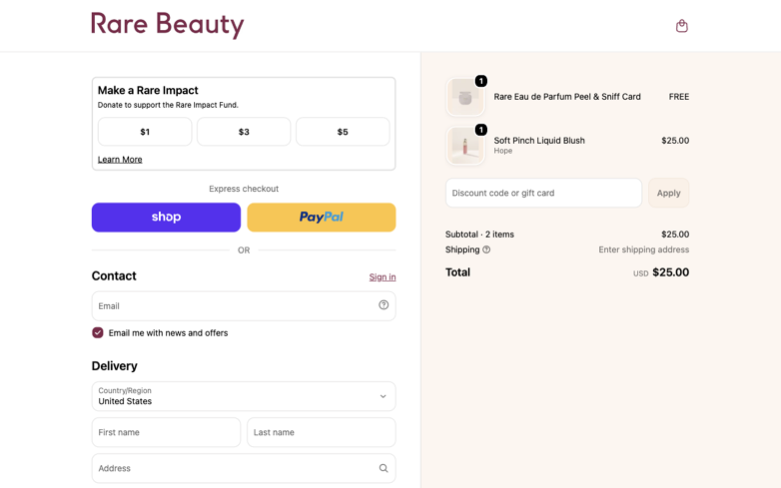Open the Peel & Sniff Card product thumbnail
Screen dimensions: 781x488
465,97
